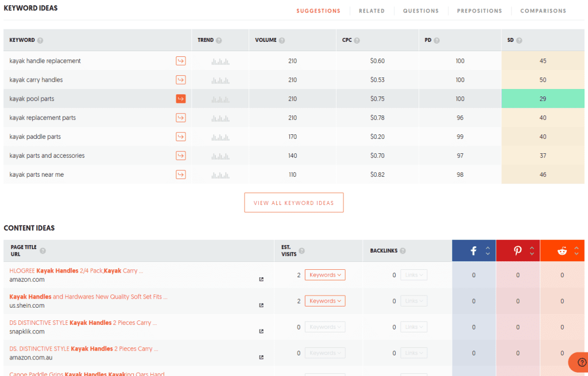
Task: Click the snapklik.com URL text
Action: pos(27,332)
